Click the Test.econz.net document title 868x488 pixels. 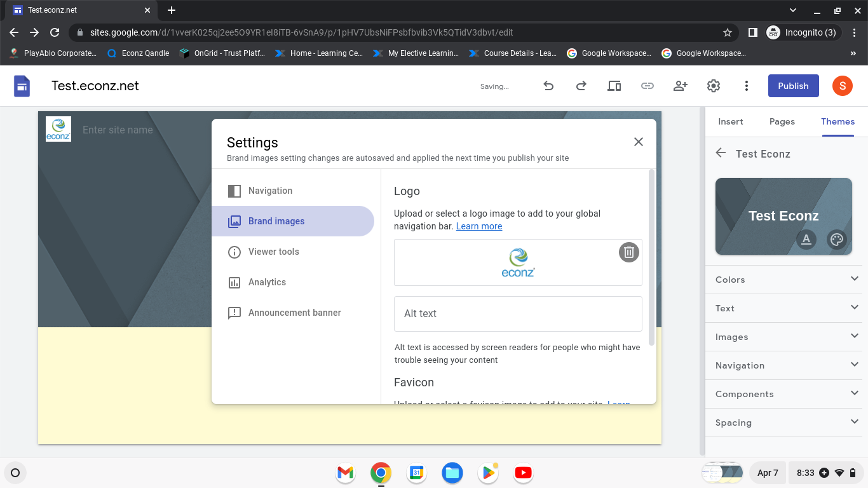click(95, 86)
